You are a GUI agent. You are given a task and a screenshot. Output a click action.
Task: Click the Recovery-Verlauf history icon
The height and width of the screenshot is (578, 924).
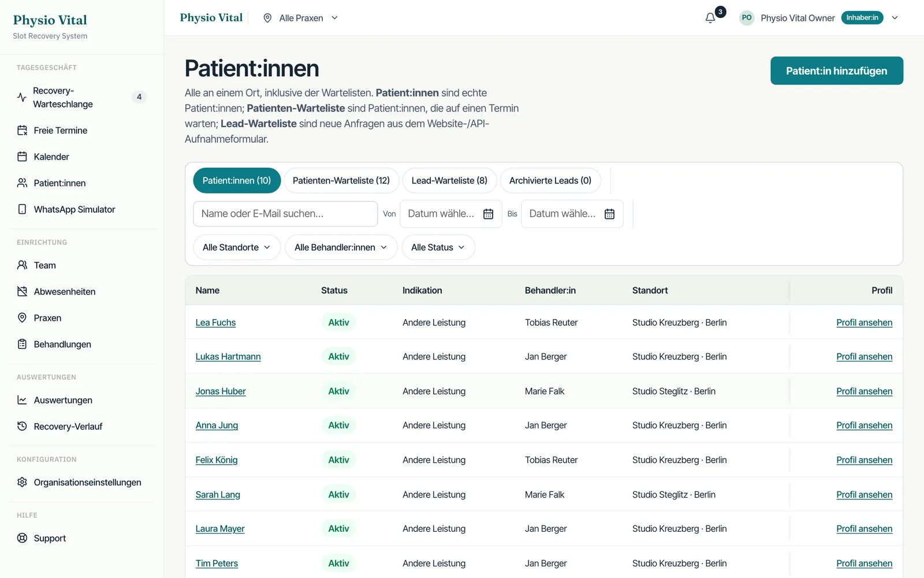(22, 427)
